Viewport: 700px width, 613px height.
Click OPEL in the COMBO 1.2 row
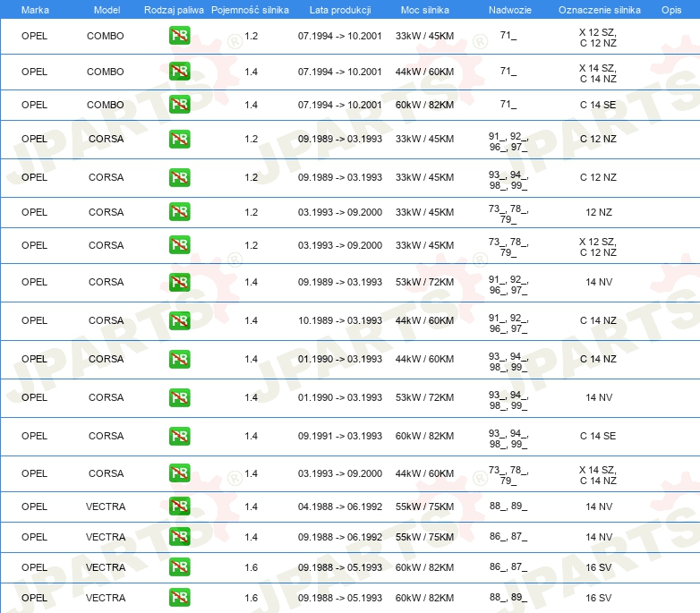click(34, 36)
